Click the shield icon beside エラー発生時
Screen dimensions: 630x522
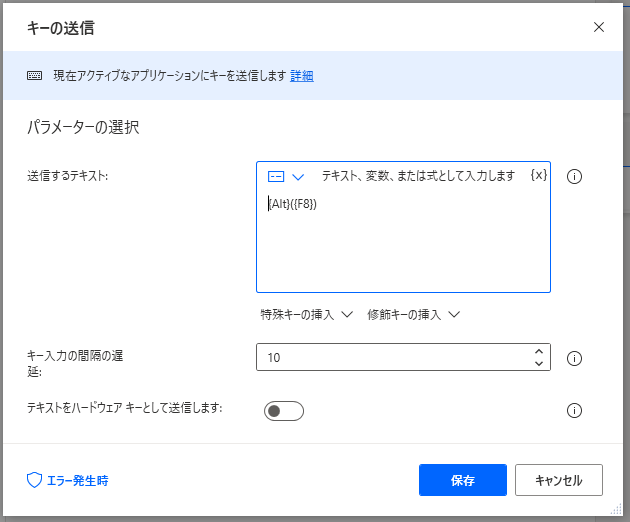(34, 480)
